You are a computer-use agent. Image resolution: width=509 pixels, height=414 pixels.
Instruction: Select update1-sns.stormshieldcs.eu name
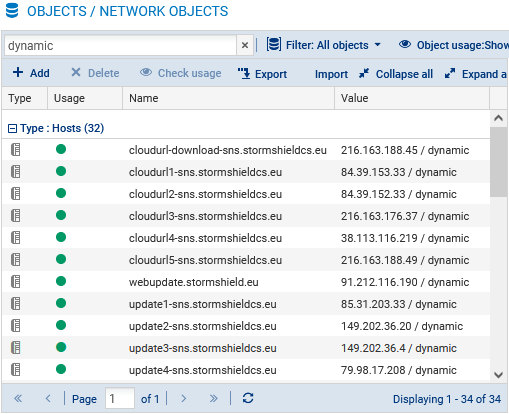(x=203, y=304)
